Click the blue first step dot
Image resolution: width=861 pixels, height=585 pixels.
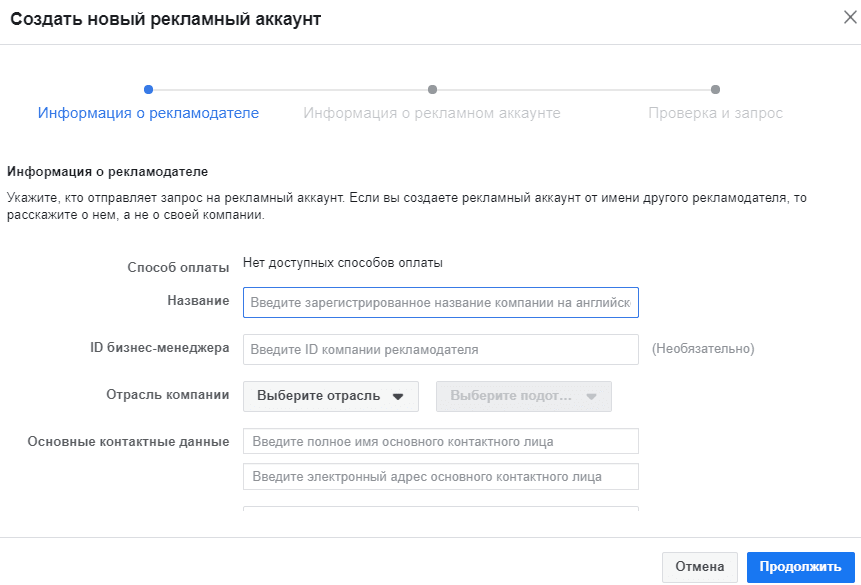click(x=148, y=90)
